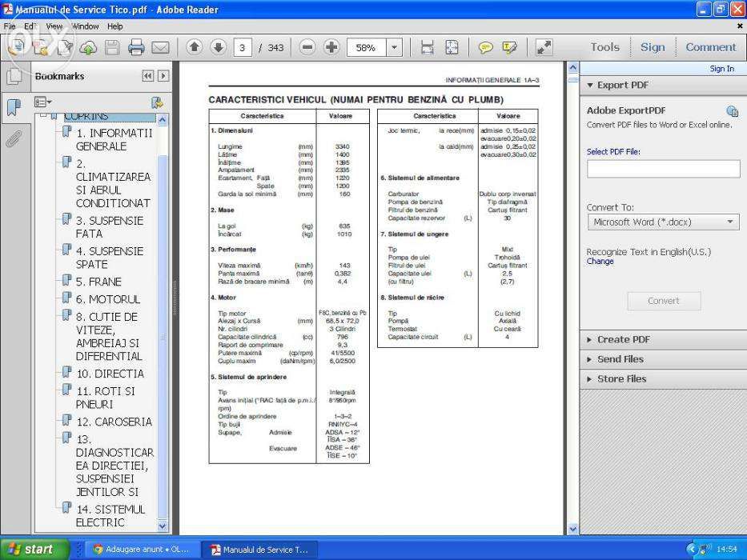Viewport: 747px width, 560px height.
Task: Click the Select PDF File field
Action: tap(663, 169)
